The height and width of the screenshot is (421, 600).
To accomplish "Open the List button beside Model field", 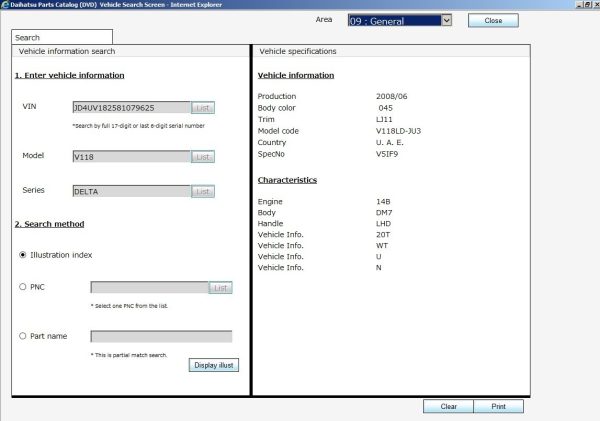I will click(203, 157).
